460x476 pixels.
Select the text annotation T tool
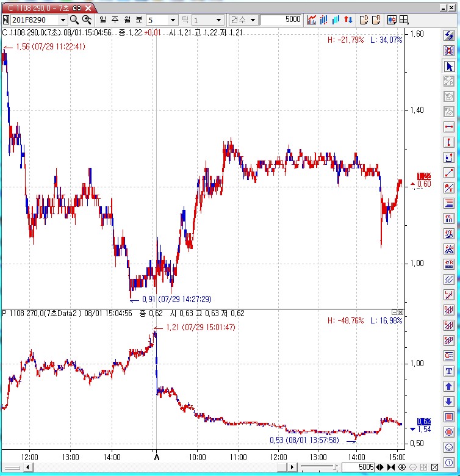[449, 371]
